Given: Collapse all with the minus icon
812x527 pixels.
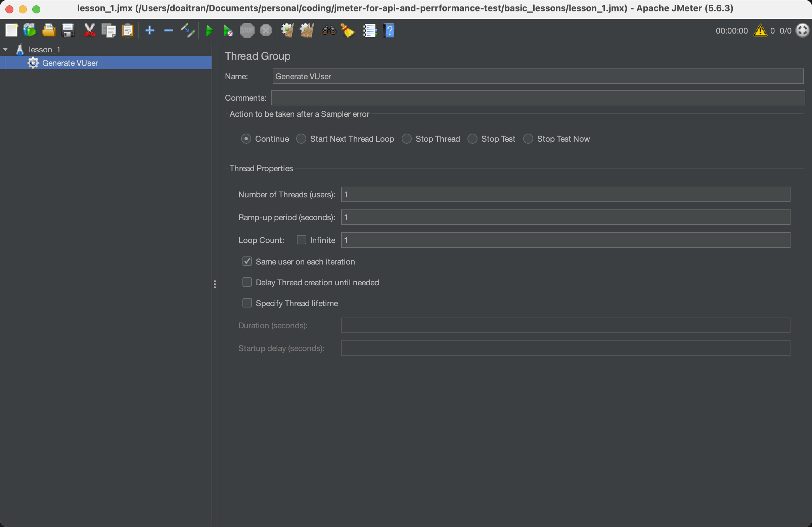Looking at the screenshot, I should tap(169, 30).
